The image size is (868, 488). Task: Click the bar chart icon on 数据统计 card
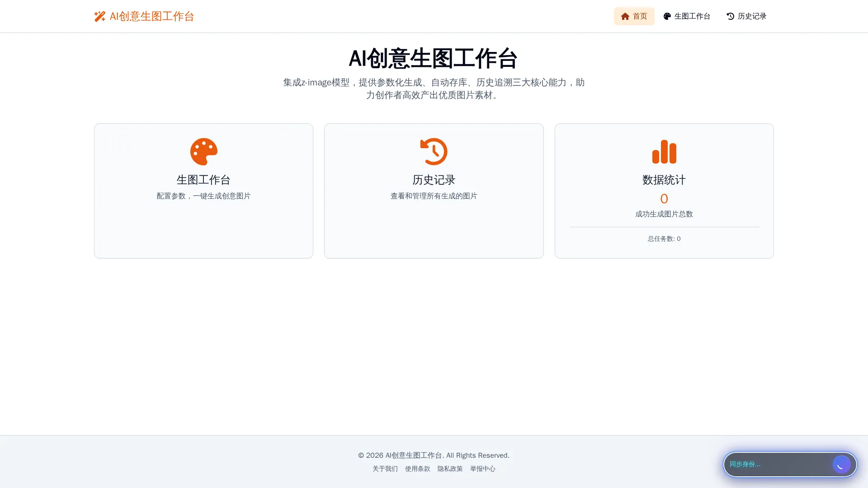pos(664,152)
